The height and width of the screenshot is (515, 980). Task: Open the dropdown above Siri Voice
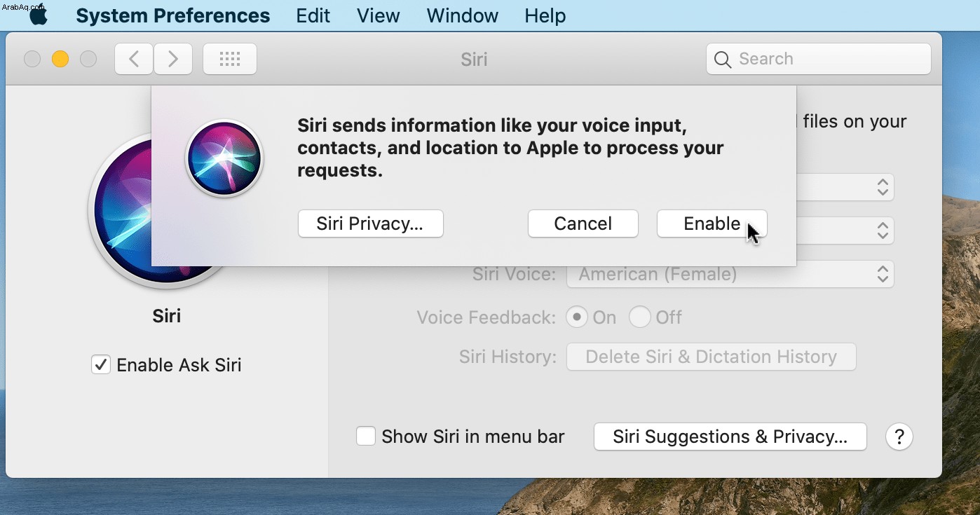click(845, 231)
